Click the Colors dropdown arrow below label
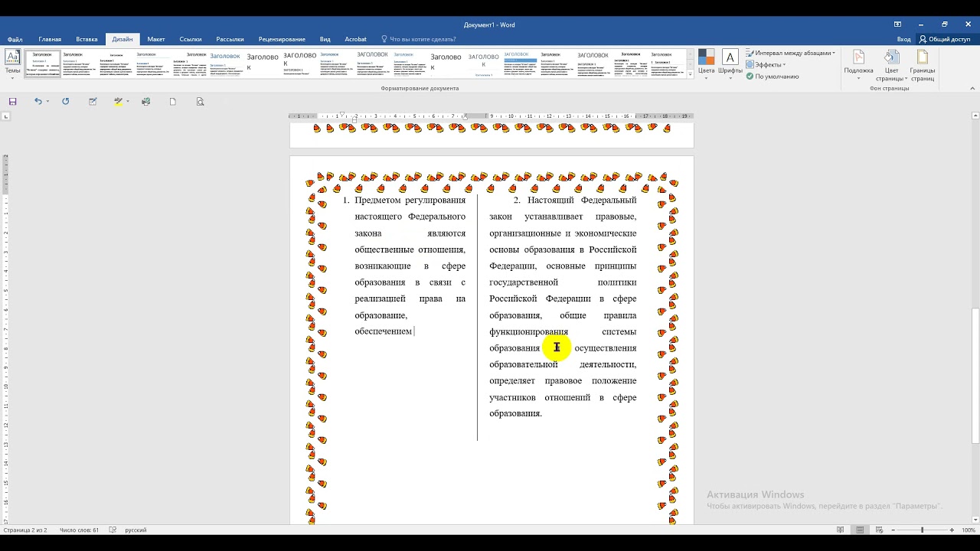980x551 pixels. (706, 77)
